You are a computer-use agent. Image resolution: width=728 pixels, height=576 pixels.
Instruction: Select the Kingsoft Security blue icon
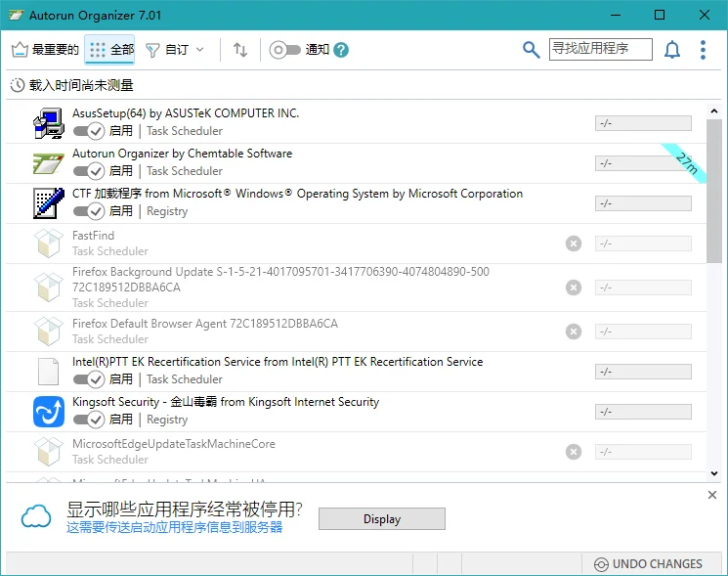click(49, 412)
